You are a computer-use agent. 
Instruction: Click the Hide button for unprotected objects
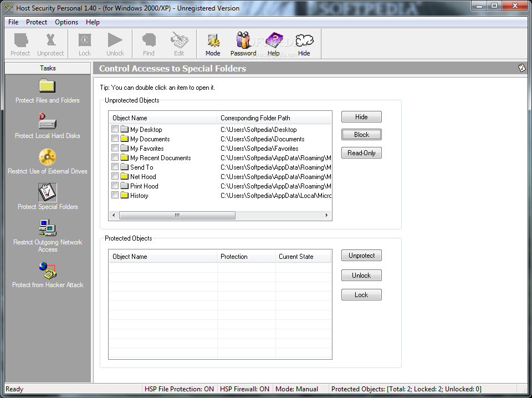361,117
